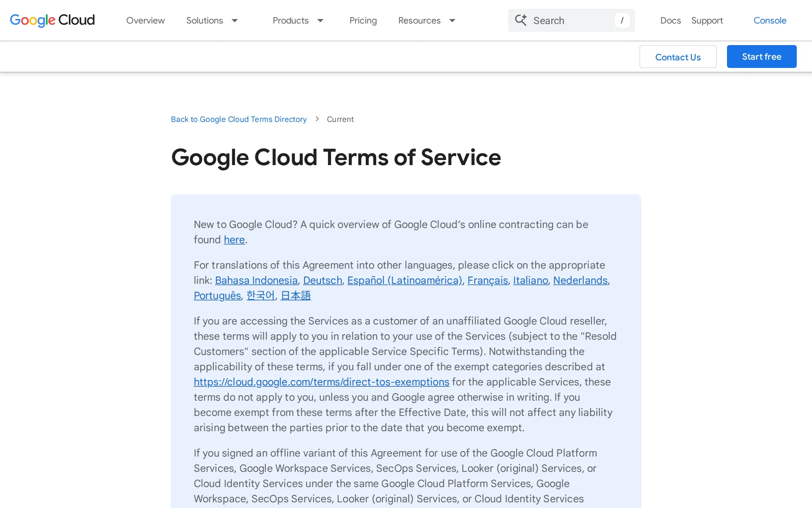The image size is (812, 508).
Task: Focus the Search input field
Action: 572,21
